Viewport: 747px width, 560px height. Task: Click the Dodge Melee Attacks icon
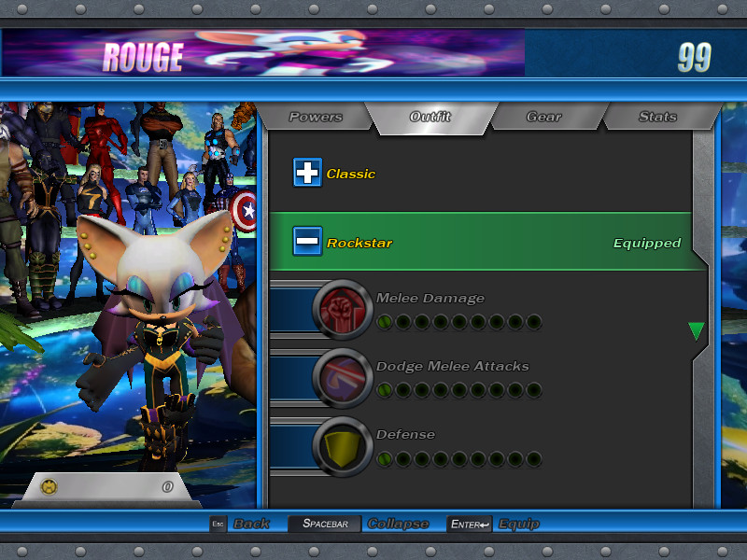coord(342,378)
